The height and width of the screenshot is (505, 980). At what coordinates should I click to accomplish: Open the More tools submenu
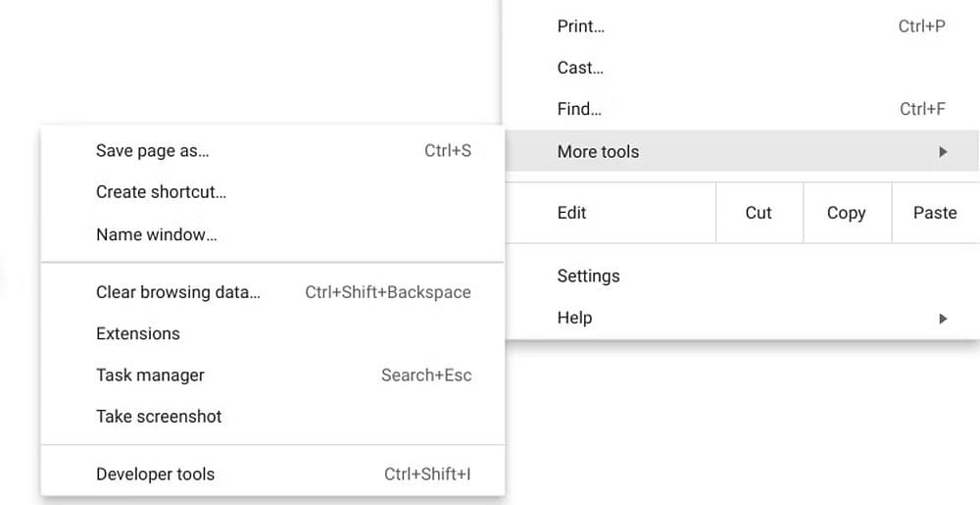point(741,151)
